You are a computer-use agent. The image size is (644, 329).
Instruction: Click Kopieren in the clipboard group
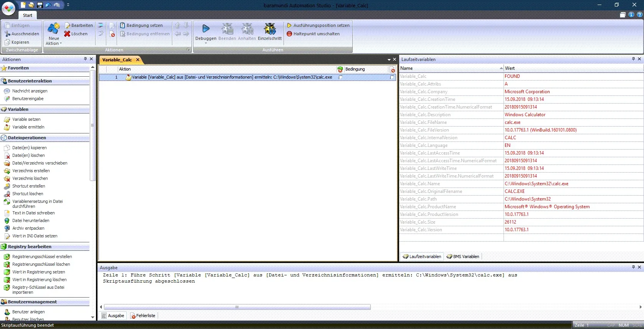[17, 42]
